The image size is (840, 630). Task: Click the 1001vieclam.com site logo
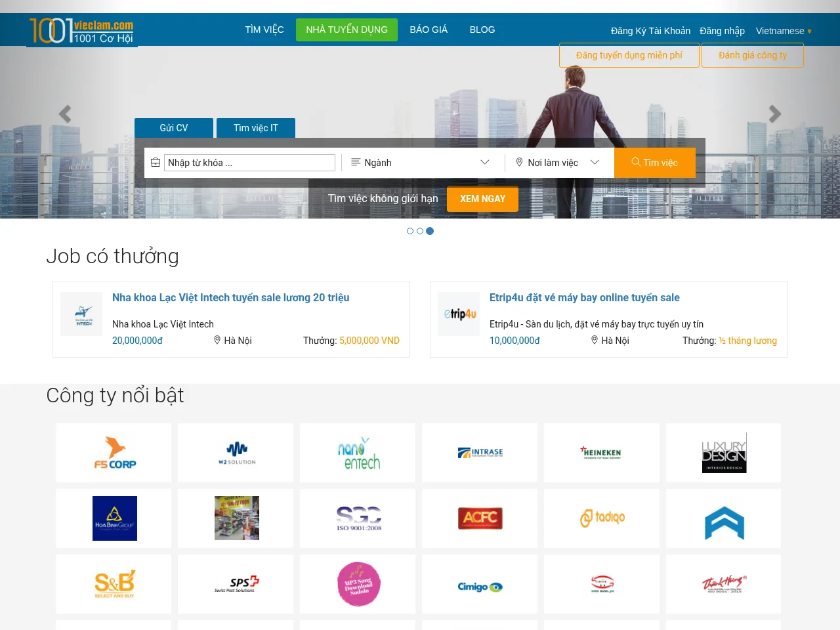click(x=82, y=31)
